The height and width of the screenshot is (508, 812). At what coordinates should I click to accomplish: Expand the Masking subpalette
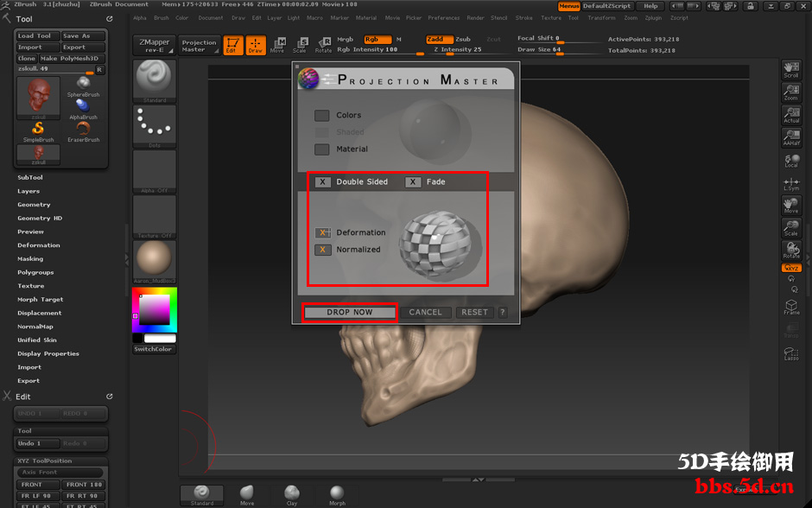(30, 258)
